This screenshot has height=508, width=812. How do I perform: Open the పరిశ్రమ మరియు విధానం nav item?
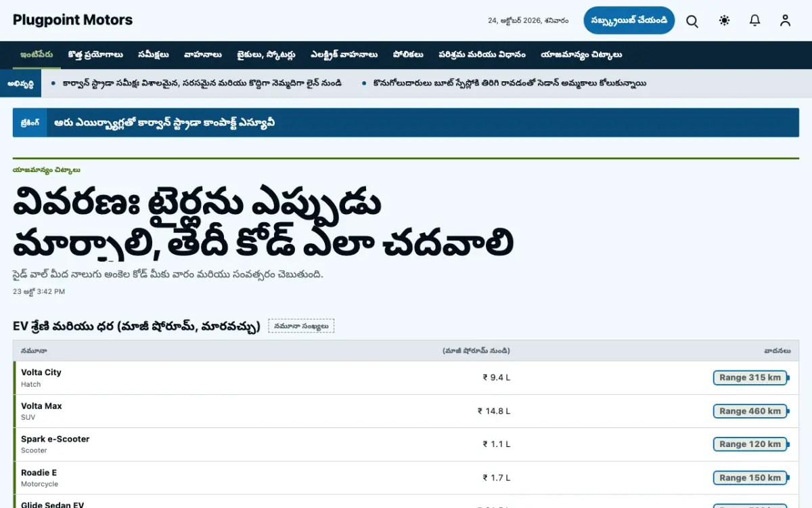pos(482,55)
